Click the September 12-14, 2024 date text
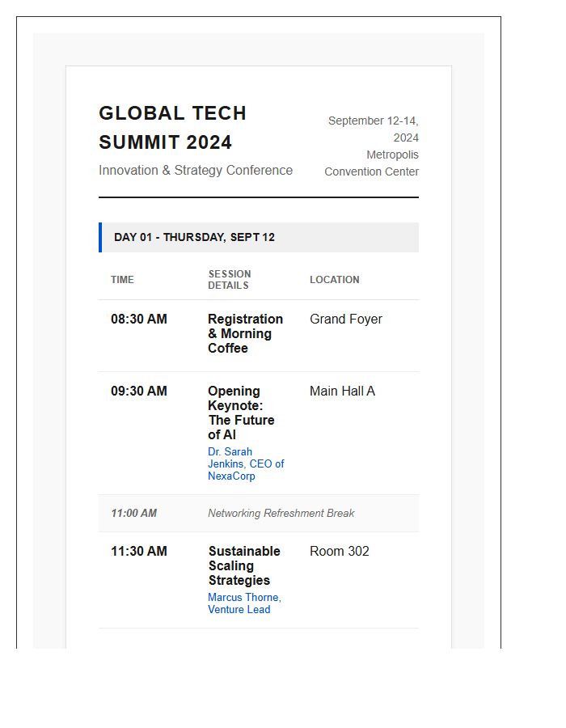The width and height of the screenshot is (566, 728). (373, 129)
